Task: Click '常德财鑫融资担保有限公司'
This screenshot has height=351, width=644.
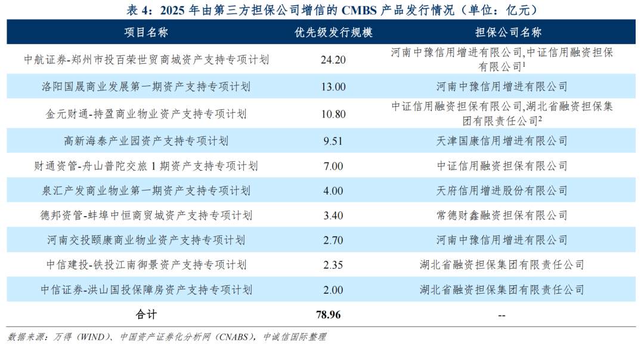Action: click(x=502, y=215)
